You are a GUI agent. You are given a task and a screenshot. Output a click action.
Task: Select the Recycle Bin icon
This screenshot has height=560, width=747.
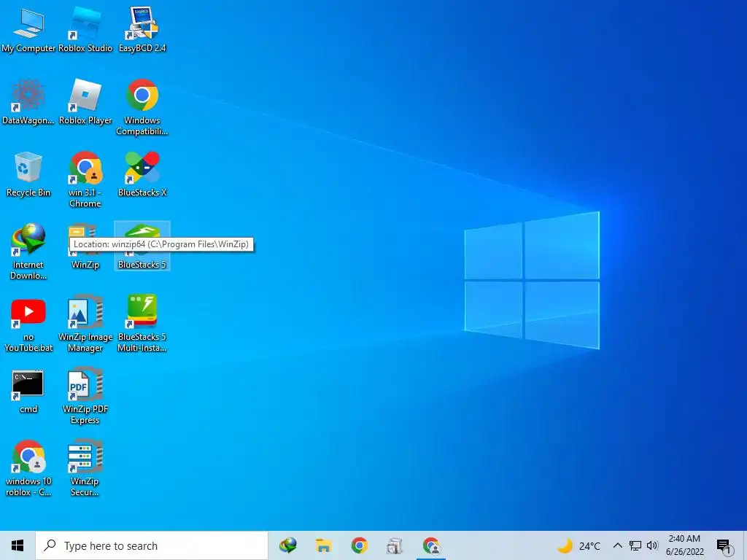pyautogui.click(x=28, y=174)
